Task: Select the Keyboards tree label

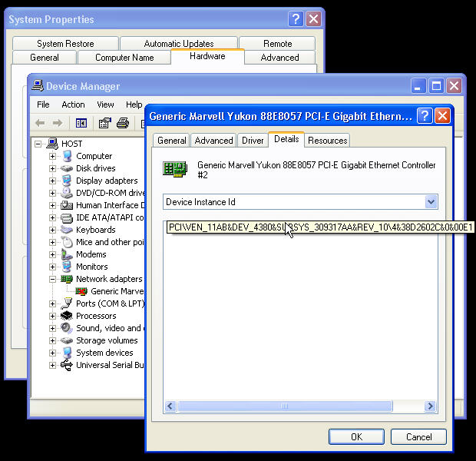Action: click(x=96, y=230)
